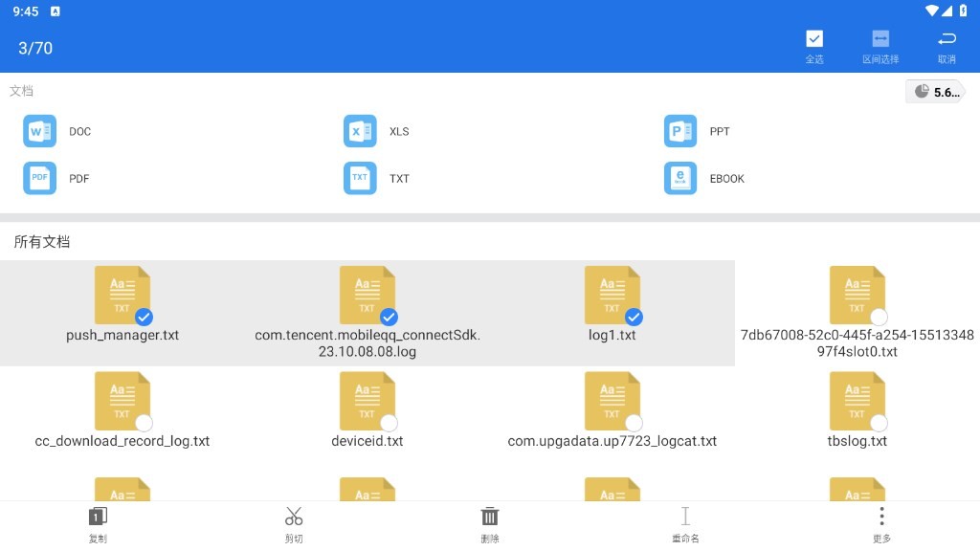Open the TXT category
Image resolution: width=980 pixels, height=551 pixels.
(x=360, y=178)
